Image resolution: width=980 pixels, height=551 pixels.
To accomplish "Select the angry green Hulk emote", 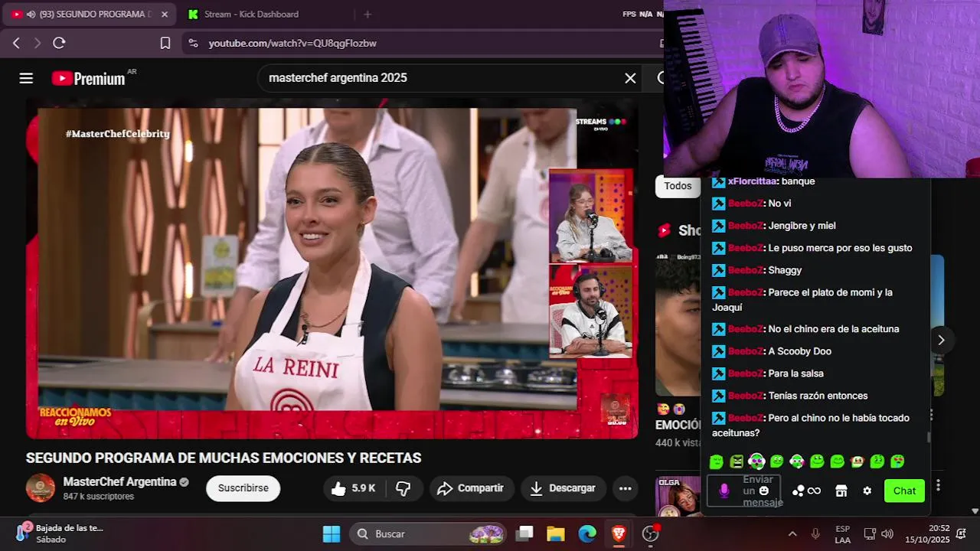I will [x=737, y=461].
